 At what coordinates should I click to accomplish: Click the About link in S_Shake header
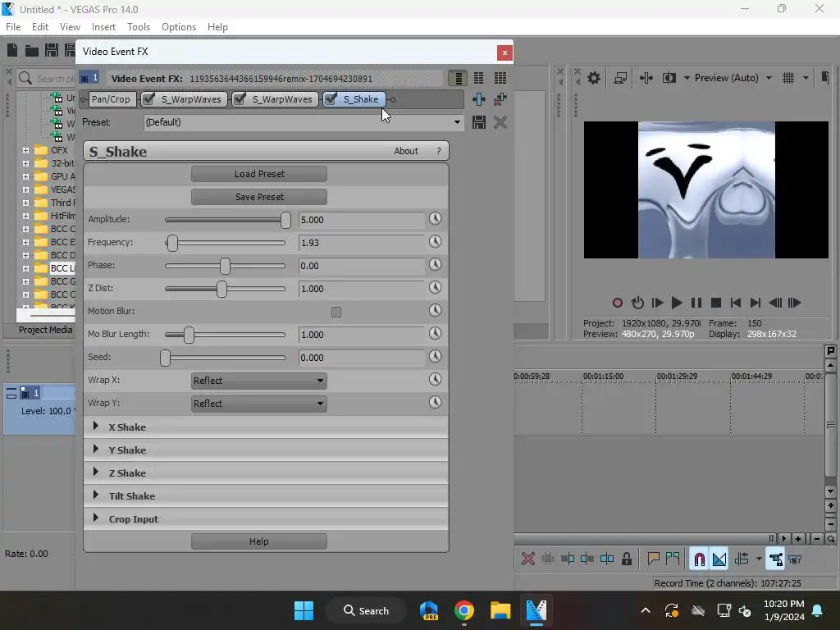pyautogui.click(x=405, y=151)
